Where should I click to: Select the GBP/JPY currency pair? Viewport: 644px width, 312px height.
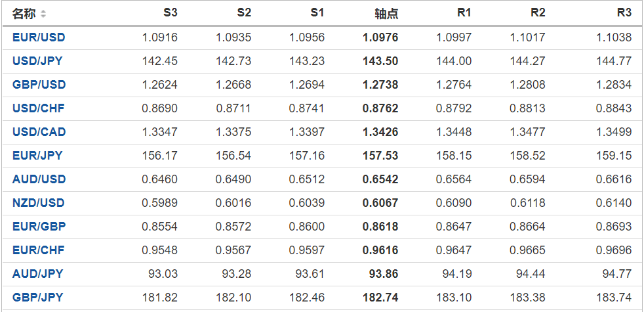point(37,298)
